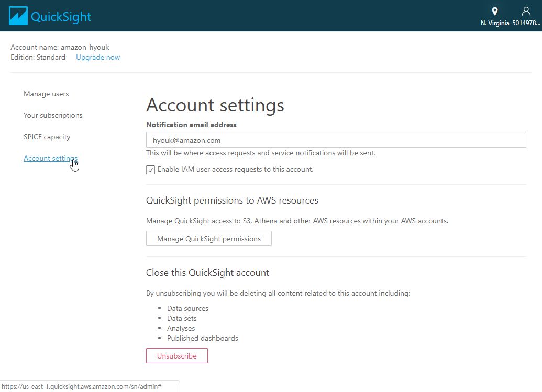This screenshot has width=542, height=392.
Task: Click the 'Data sources' list item
Action: coord(187,308)
